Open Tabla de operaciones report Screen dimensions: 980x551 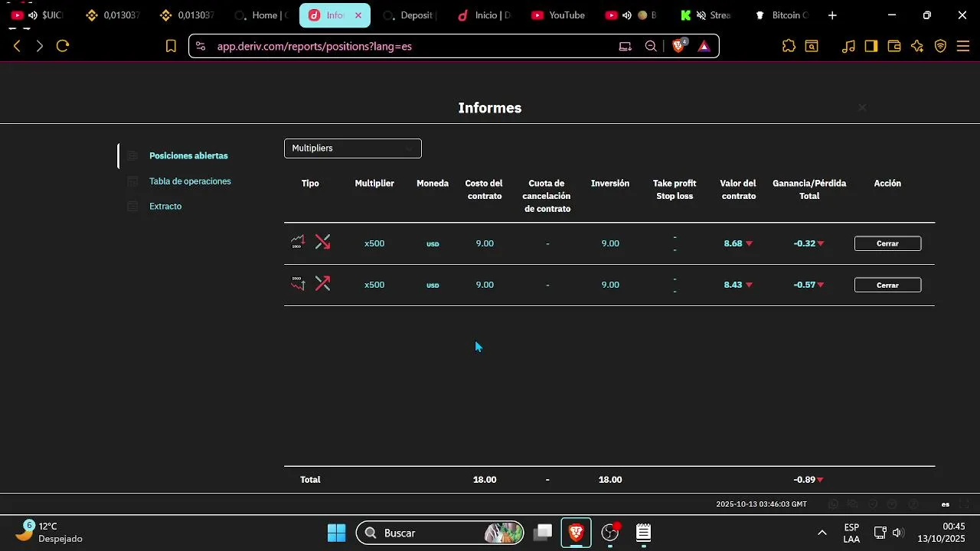(x=190, y=181)
